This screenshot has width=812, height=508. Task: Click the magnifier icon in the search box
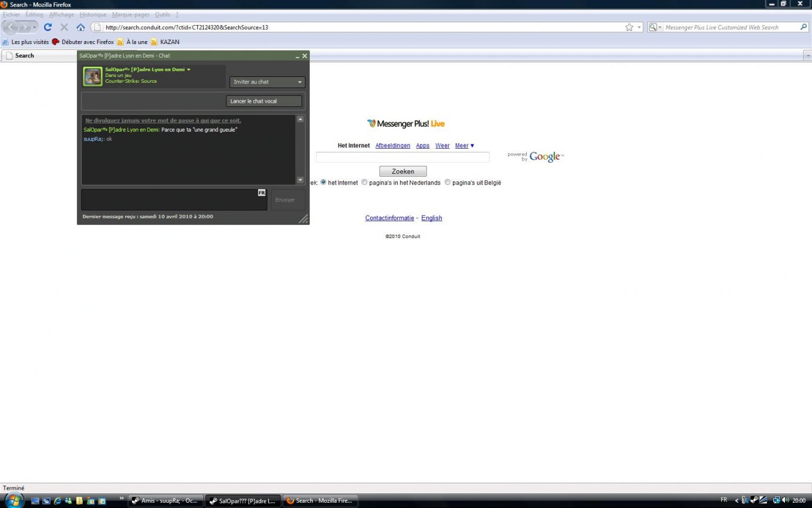803,27
